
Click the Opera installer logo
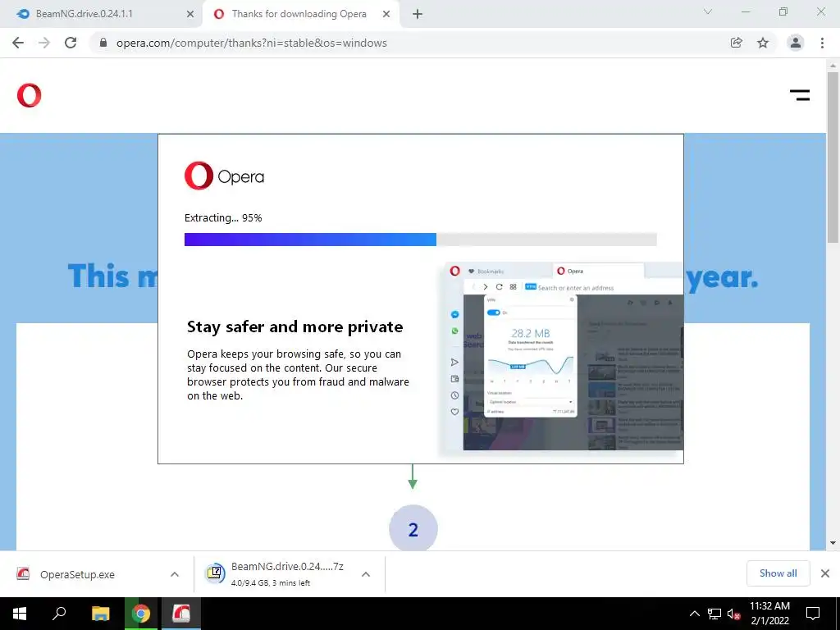tap(225, 176)
